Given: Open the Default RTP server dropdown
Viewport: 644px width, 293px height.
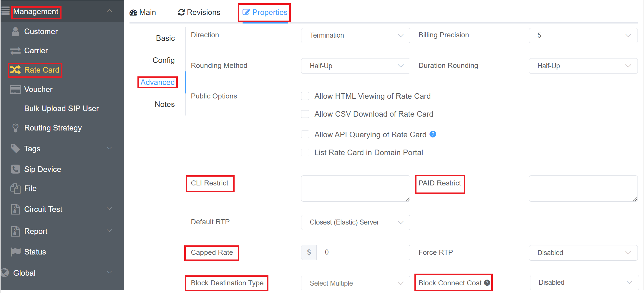Looking at the screenshot, I should pyautogui.click(x=355, y=222).
